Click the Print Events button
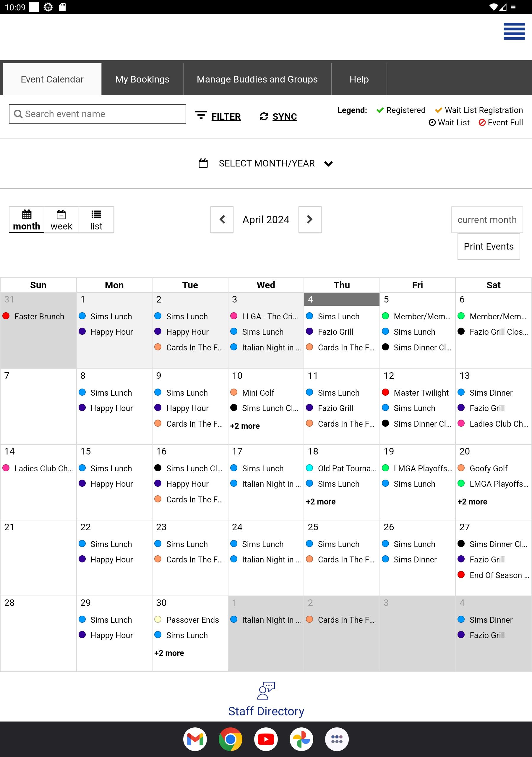Screen dimensions: 532x757 click(x=489, y=246)
